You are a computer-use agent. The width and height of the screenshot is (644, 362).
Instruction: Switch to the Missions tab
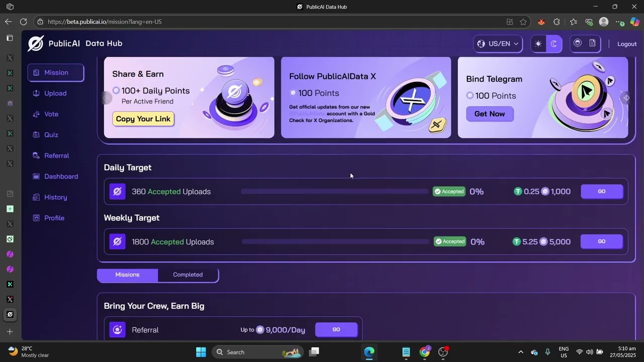[x=127, y=275]
